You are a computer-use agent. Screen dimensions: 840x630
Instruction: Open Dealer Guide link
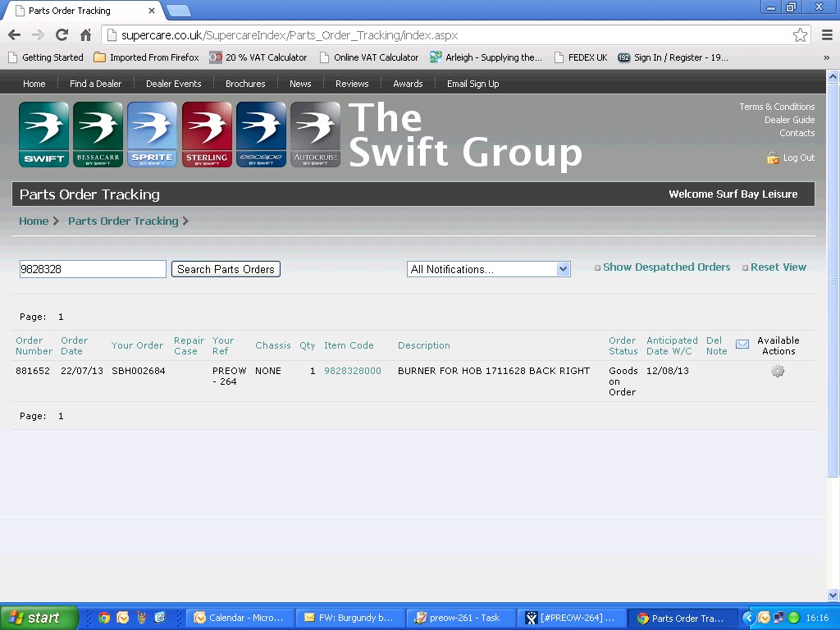tap(789, 120)
